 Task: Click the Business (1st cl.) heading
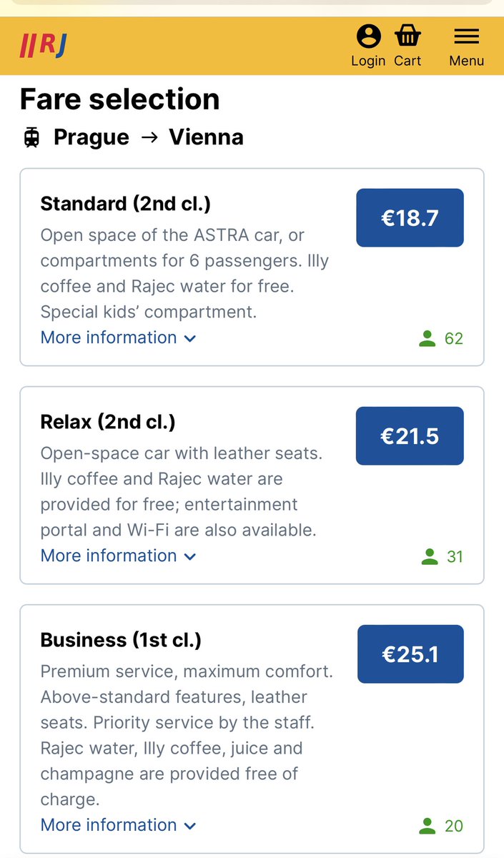coord(121,640)
